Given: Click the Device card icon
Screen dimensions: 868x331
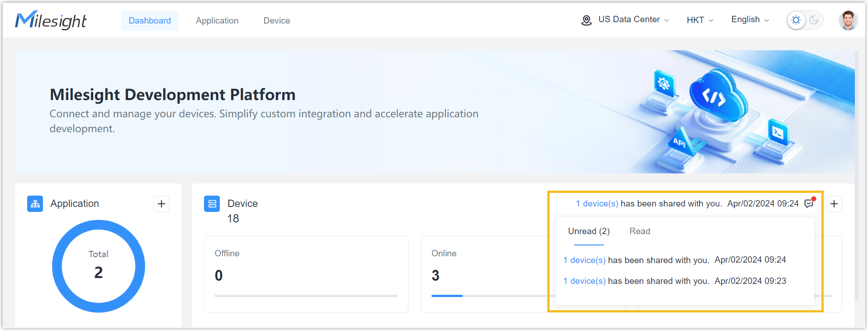Looking at the screenshot, I should [x=212, y=204].
